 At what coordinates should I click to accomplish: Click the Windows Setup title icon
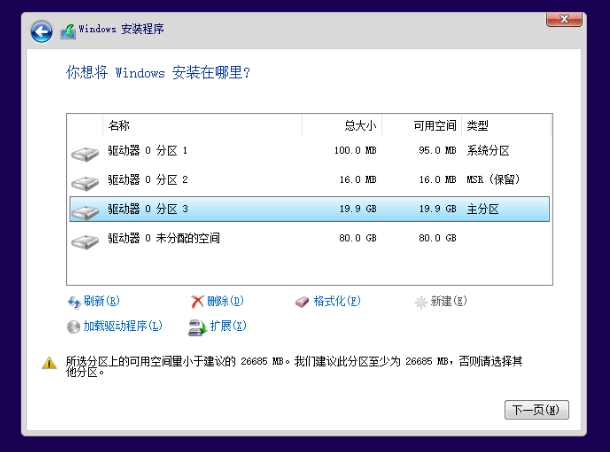click(68, 32)
